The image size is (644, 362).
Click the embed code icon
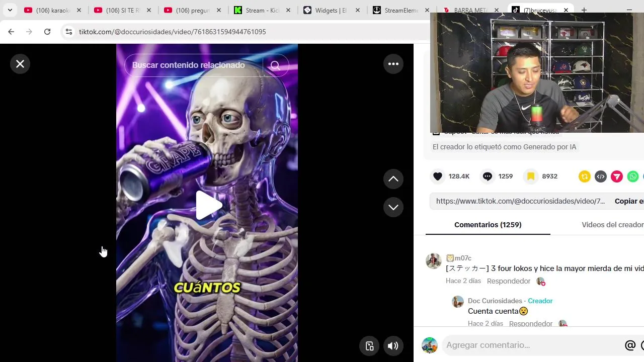(601, 176)
